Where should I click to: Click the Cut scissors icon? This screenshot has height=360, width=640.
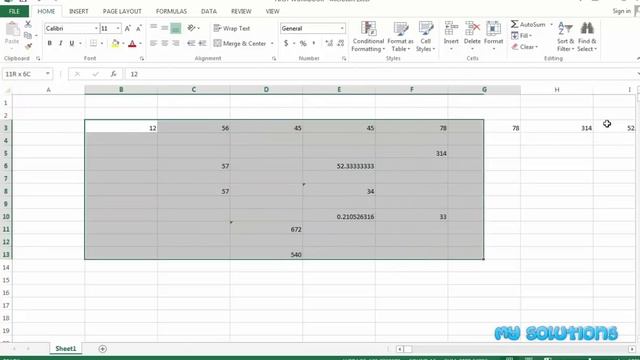pyautogui.click(x=28, y=24)
